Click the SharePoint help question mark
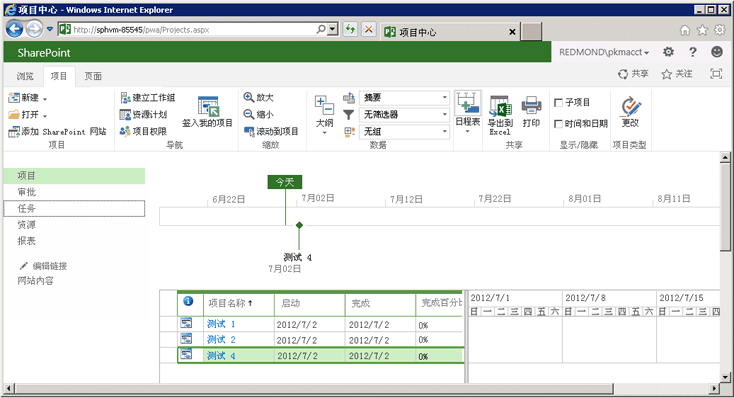The image size is (734, 398). point(693,52)
